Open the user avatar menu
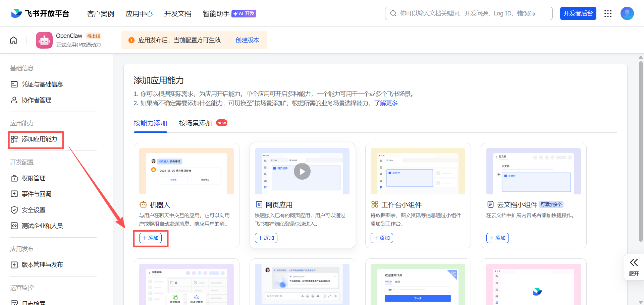This screenshot has height=305, width=644. click(627, 13)
